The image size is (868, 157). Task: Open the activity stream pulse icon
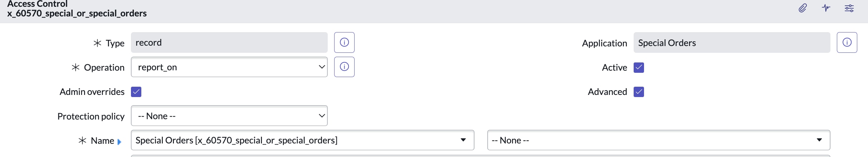click(826, 8)
